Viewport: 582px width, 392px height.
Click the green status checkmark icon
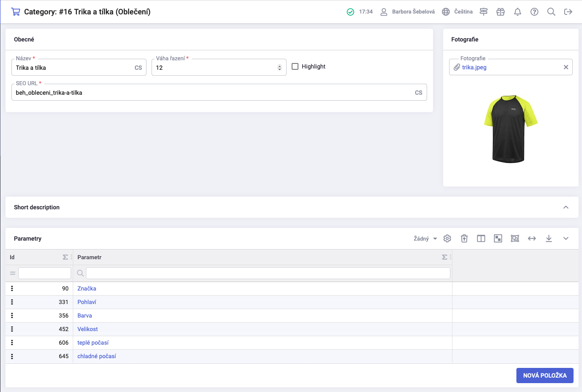coord(350,12)
